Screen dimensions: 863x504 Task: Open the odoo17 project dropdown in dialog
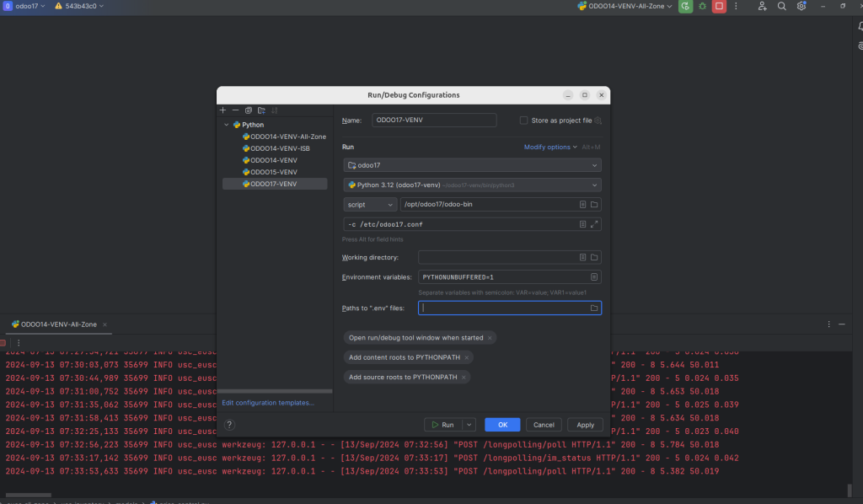(472, 165)
